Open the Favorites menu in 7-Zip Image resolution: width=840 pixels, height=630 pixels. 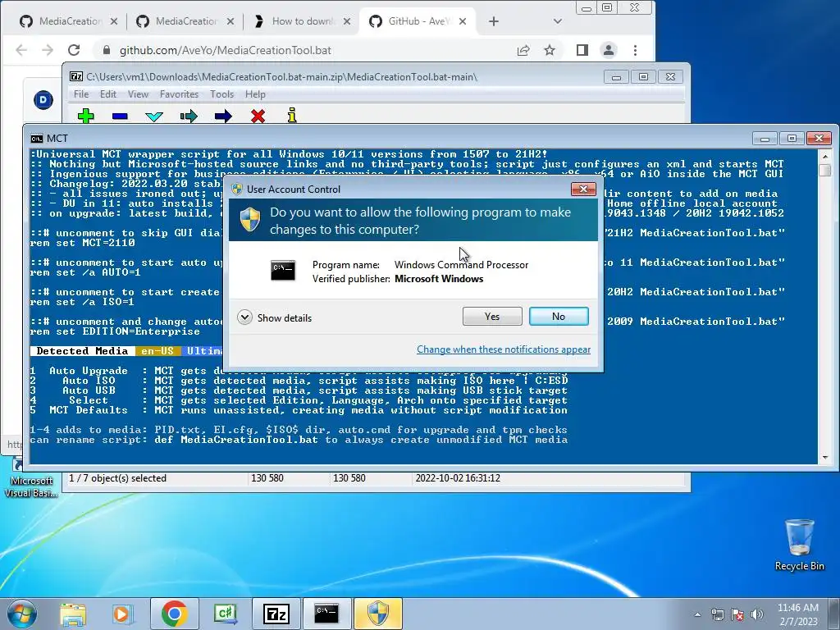click(179, 94)
